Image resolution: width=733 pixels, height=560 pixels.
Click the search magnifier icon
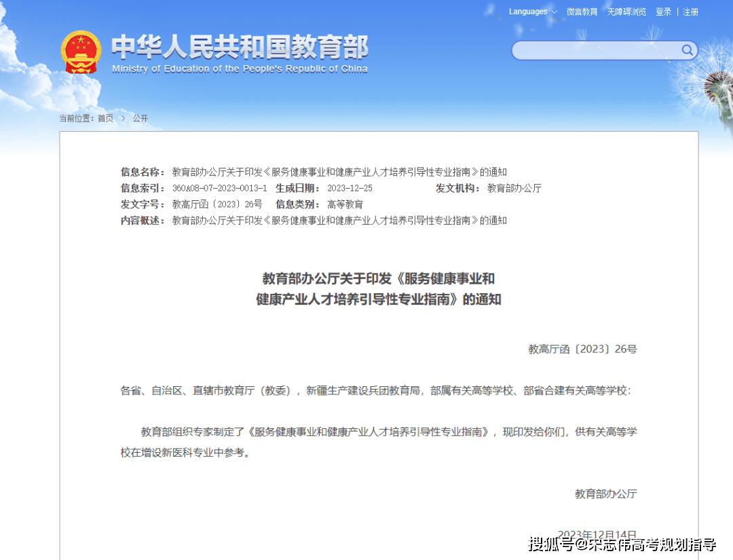pyautogui.click(x=687, y=50)
